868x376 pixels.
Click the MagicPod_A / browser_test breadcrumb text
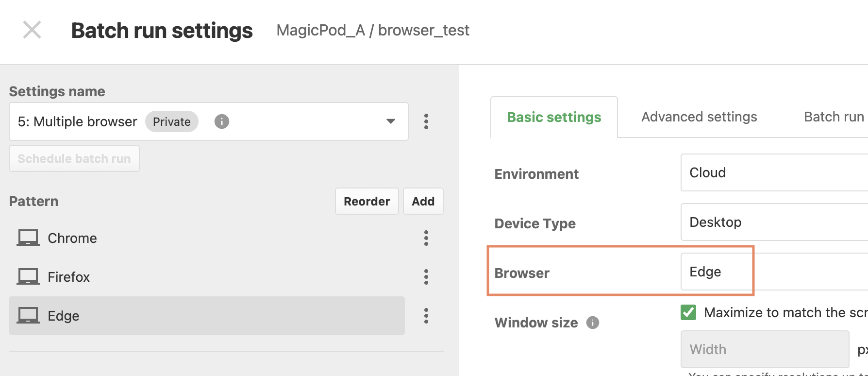coord(373,30)
